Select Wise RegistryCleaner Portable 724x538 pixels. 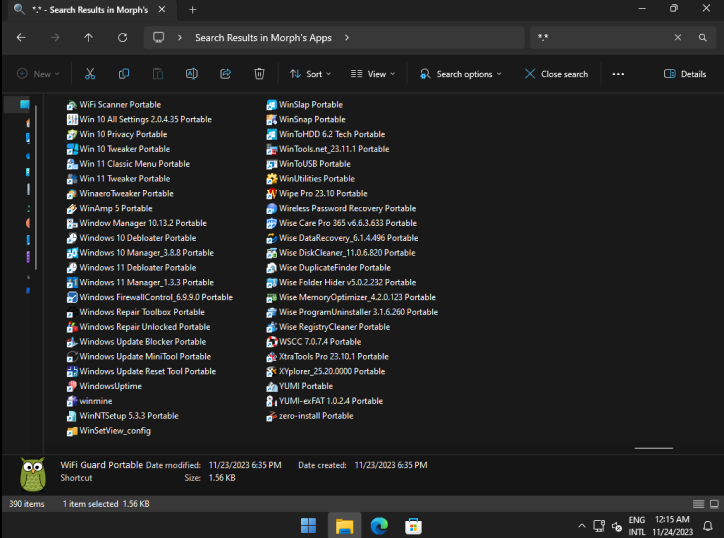click(x=328, y=327)
